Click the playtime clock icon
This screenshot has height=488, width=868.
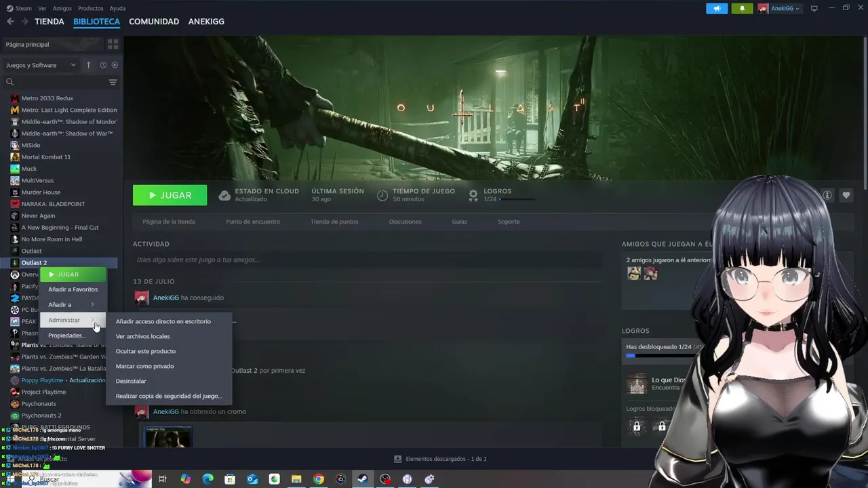[382, 195]
